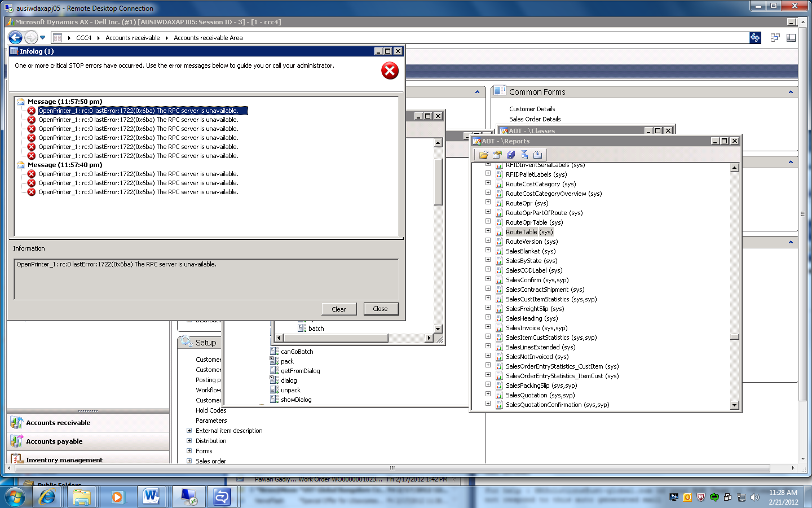Refresh using the address bar refresh icon

755,38
